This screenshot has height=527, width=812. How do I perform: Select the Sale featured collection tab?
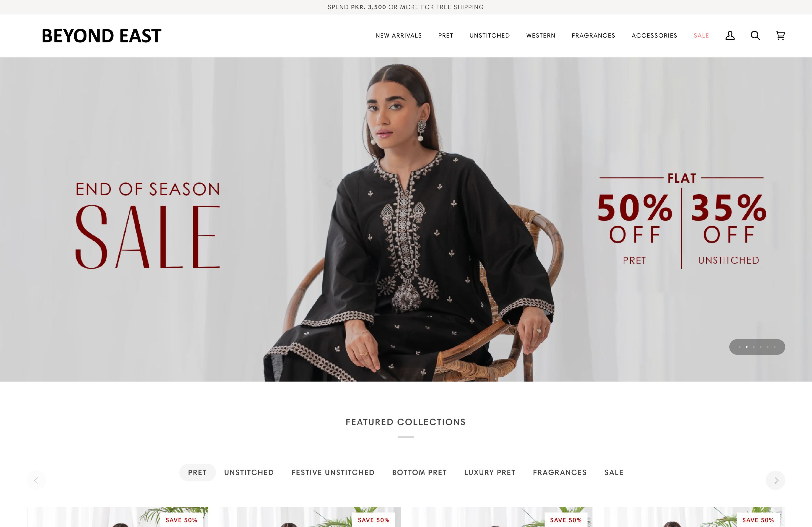(x=614, y=473)
